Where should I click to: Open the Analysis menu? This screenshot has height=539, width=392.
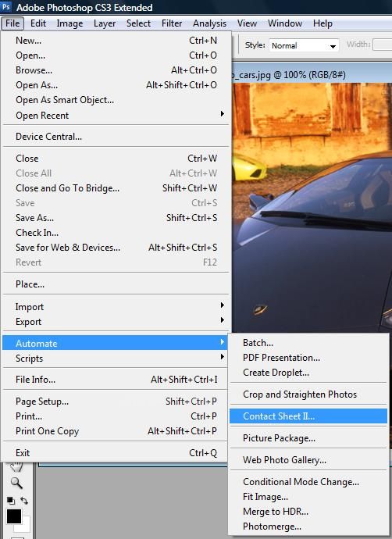click(x=209, y=23)
